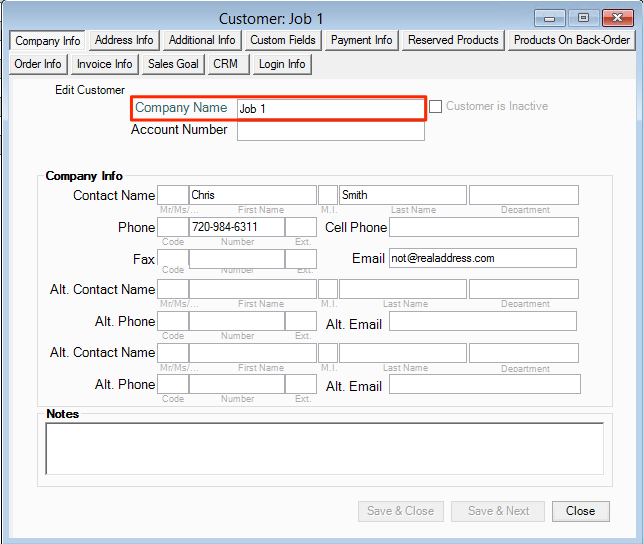Select the Sales Goal tab

[x=174, y=64]
